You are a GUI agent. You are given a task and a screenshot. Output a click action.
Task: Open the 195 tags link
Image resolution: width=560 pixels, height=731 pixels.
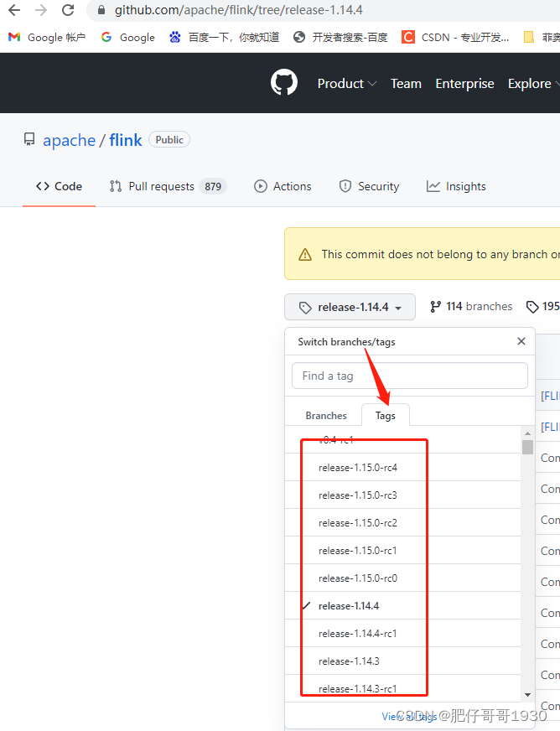(x=542, y=306)
